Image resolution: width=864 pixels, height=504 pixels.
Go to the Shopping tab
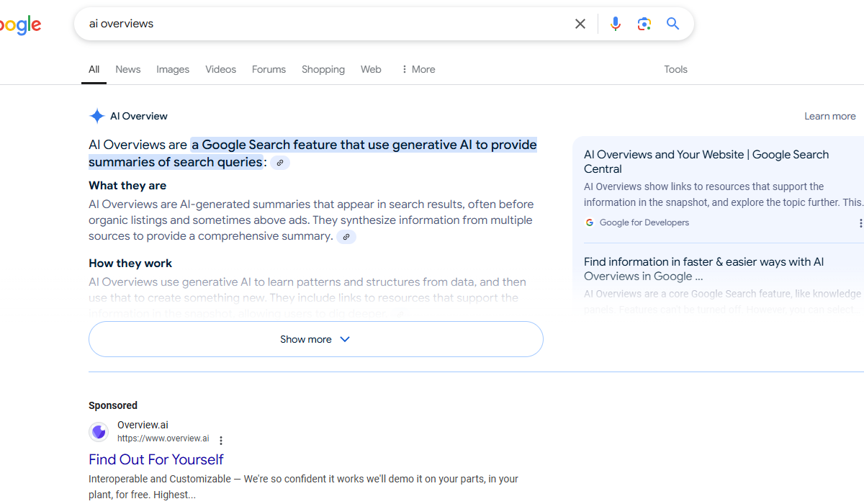point(323,69)
